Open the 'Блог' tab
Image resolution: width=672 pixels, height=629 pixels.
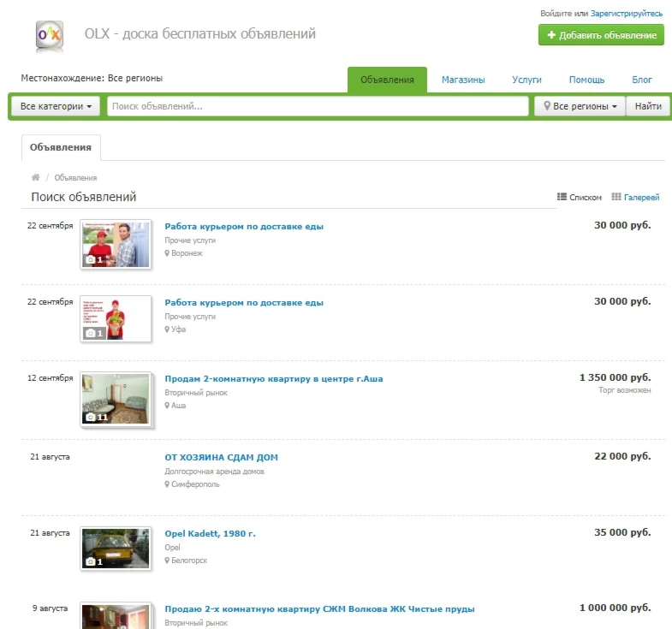click(641, 80)
